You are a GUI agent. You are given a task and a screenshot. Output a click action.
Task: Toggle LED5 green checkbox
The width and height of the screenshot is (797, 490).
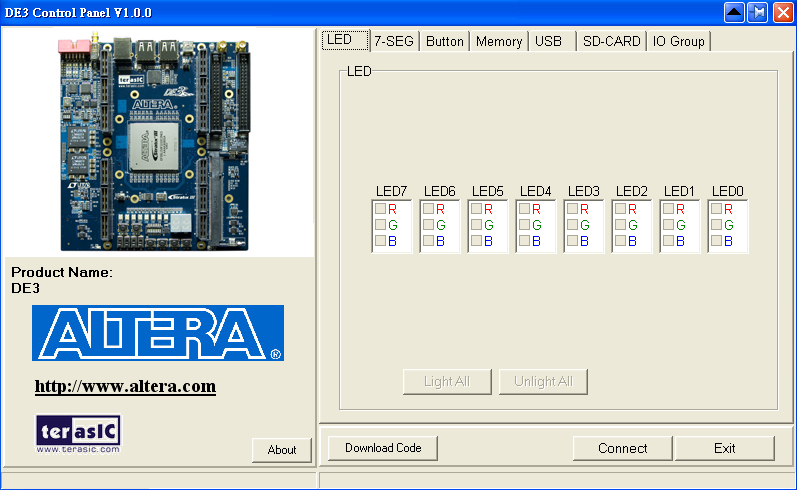tap(476, 224)
